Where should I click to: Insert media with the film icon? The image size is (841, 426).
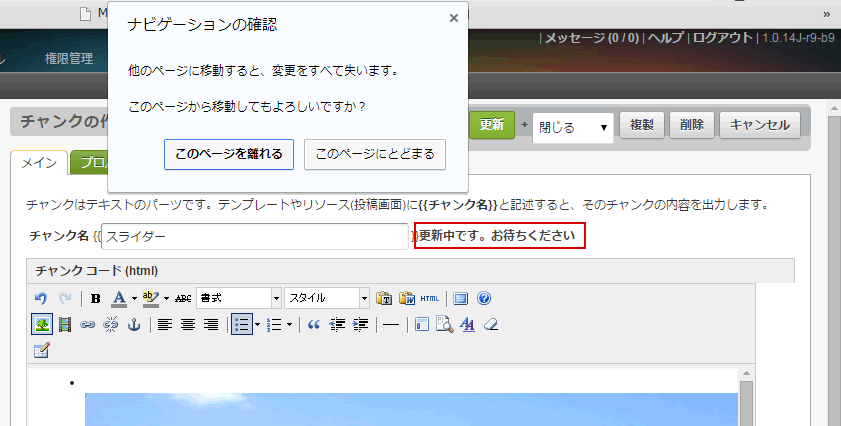click(x=65, y=324)
